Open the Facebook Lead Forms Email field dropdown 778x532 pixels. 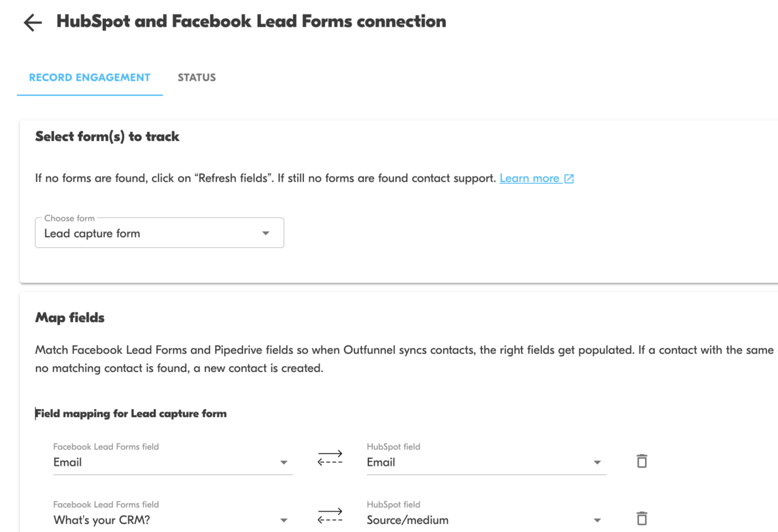(x=283, y=462)
